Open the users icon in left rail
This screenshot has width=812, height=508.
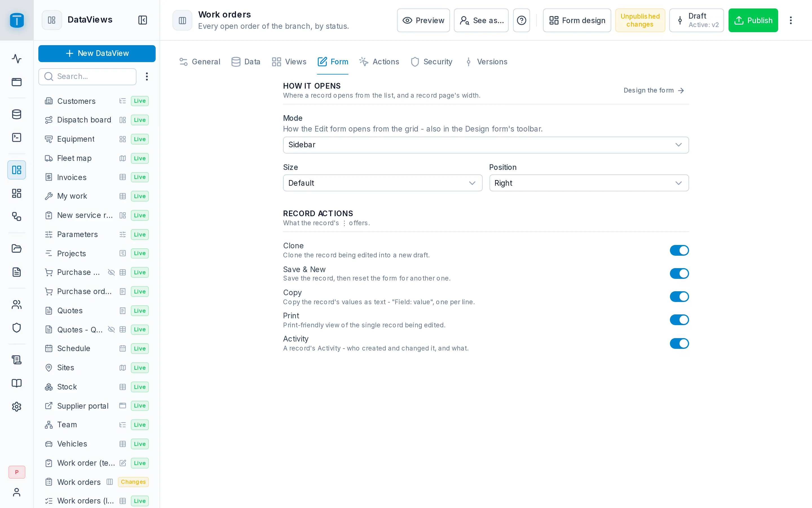16,305
